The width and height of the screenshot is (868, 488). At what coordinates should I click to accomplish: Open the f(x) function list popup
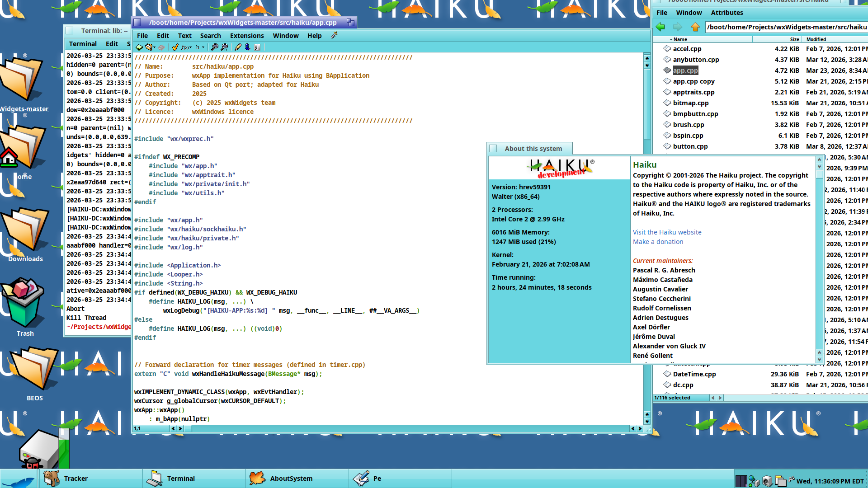coord(186,47)
